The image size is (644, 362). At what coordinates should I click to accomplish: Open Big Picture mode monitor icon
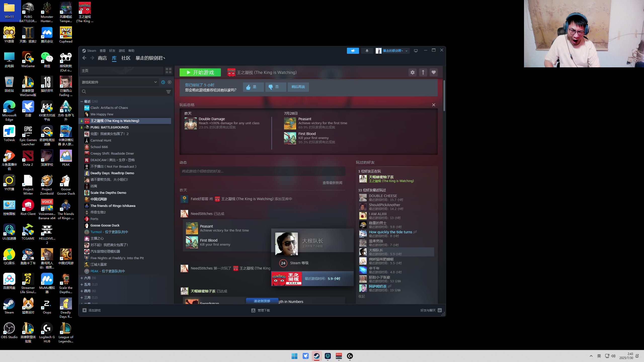416,51
